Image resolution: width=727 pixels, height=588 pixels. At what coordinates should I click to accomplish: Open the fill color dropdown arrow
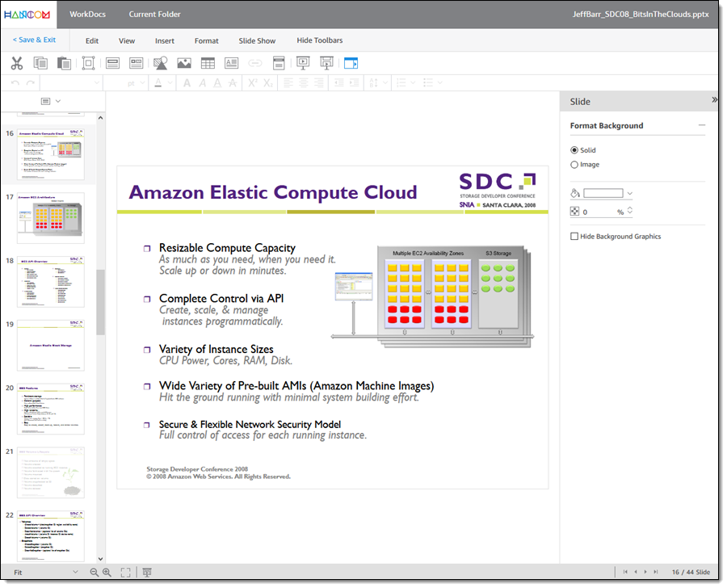[x=630, y=194]
